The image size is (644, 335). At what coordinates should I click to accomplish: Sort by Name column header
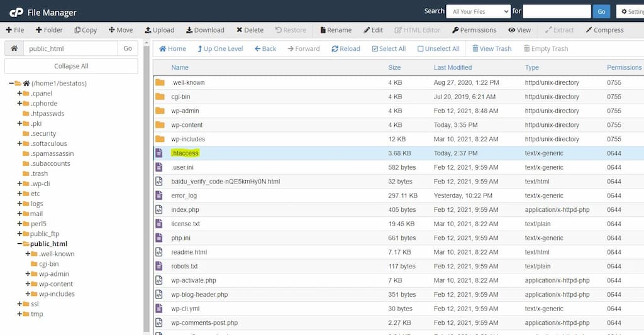[180, 67]
